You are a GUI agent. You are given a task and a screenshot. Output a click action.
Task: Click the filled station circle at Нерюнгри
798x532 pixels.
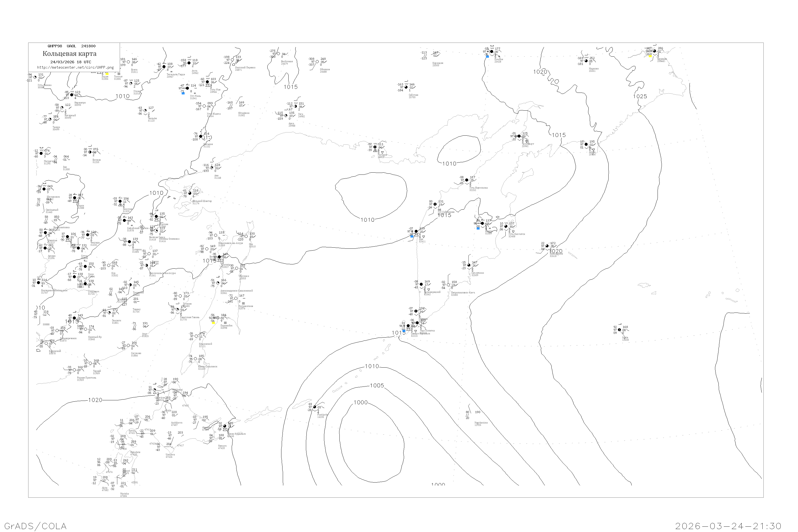[x=72, y=95]
